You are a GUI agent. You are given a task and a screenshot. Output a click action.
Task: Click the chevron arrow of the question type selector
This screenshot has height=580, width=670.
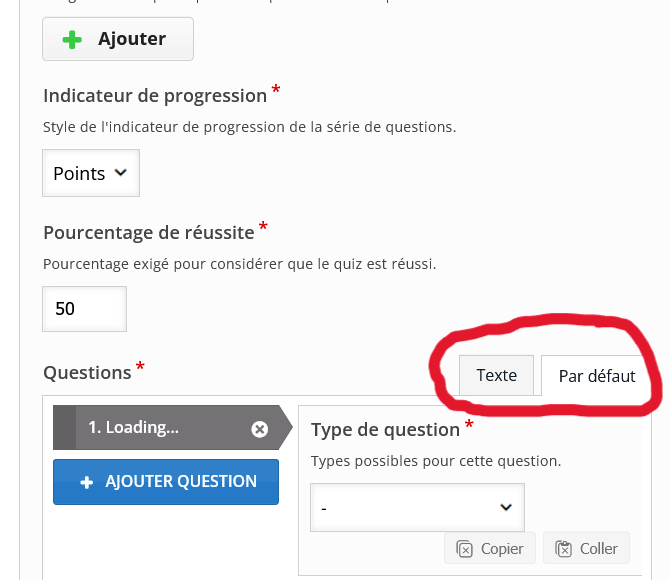point(506,507)
